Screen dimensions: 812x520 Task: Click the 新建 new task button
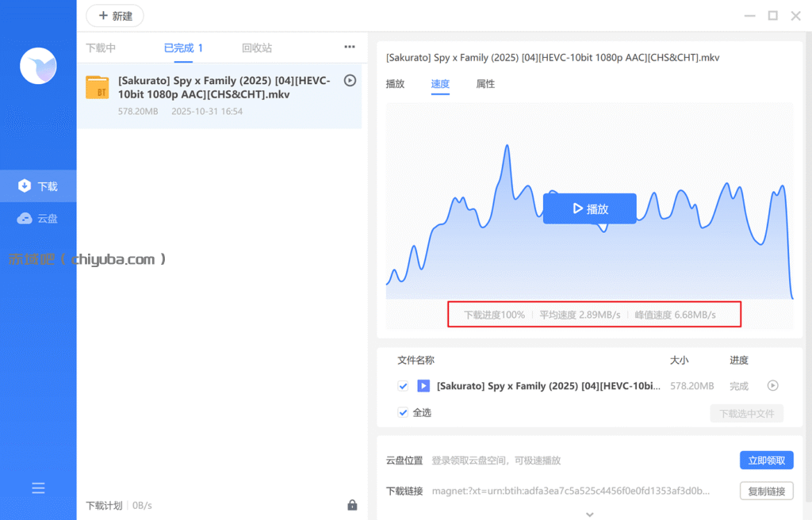[114, 16]
